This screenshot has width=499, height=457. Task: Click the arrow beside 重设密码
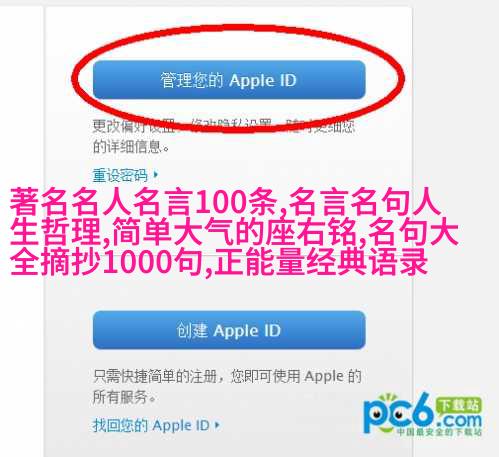click(155, 174)
